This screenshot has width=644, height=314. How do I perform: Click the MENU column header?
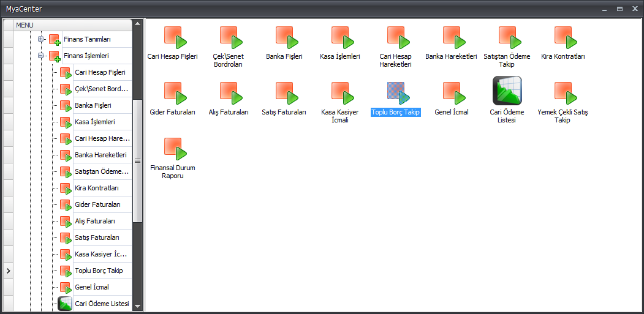pyautogui.click(x=73, y=25)
